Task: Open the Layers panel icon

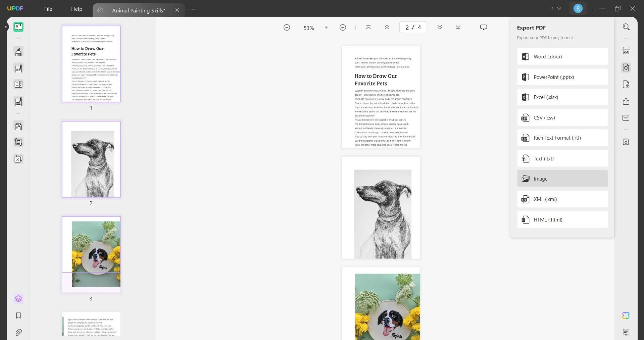Action: [18, 299]
